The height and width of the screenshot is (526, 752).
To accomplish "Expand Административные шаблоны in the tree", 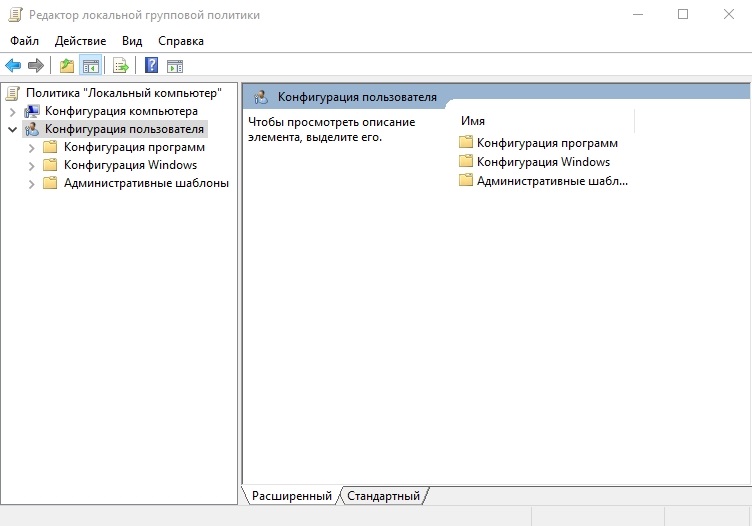I will coord(31,183).
